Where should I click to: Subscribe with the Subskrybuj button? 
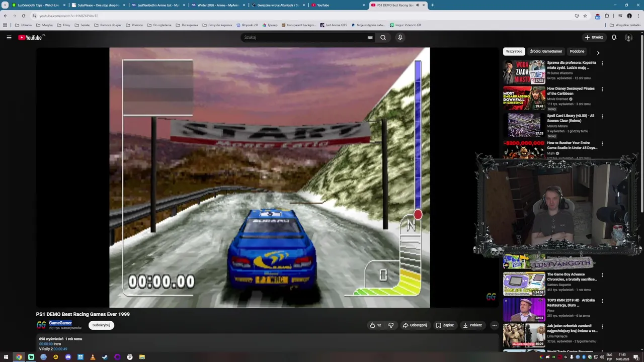101,325
